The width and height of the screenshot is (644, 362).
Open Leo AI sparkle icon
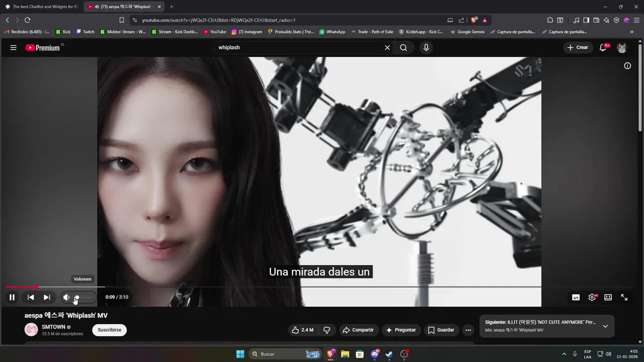(x=606, y=20)
